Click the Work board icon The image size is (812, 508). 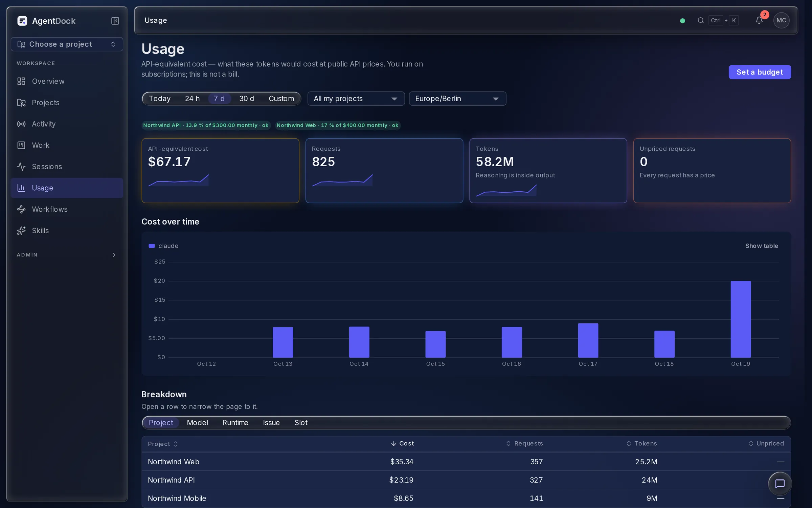tap(21, 145)
